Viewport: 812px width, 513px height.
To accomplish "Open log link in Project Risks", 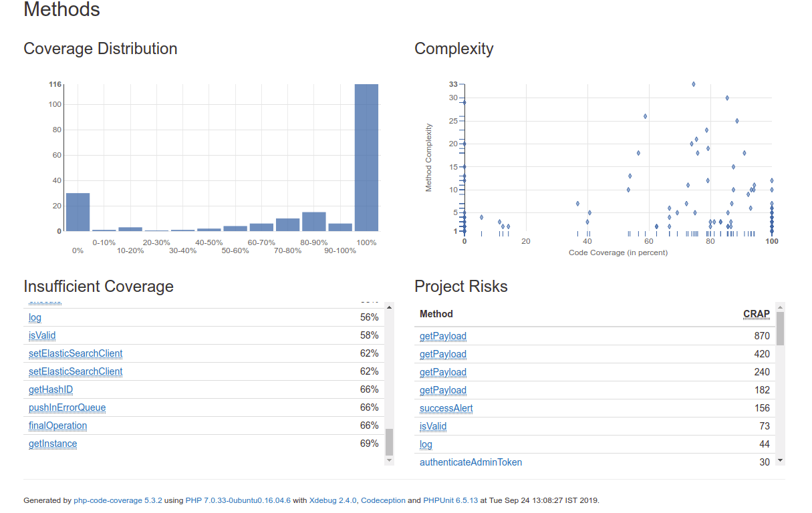I will (426, 444).
